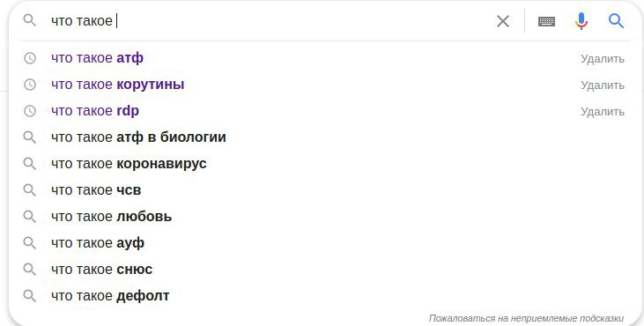
Task: Click the blue search magnifier button
Action: (x=616, y=20)
